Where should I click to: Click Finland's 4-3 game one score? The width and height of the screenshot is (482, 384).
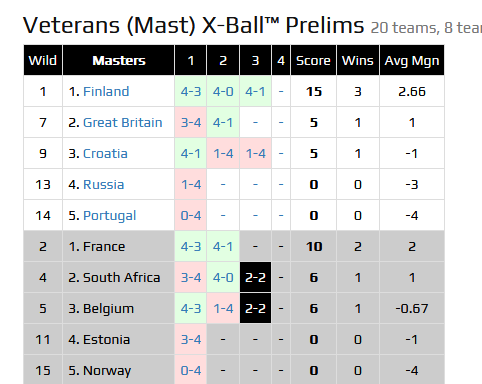[x=191, y=92]
